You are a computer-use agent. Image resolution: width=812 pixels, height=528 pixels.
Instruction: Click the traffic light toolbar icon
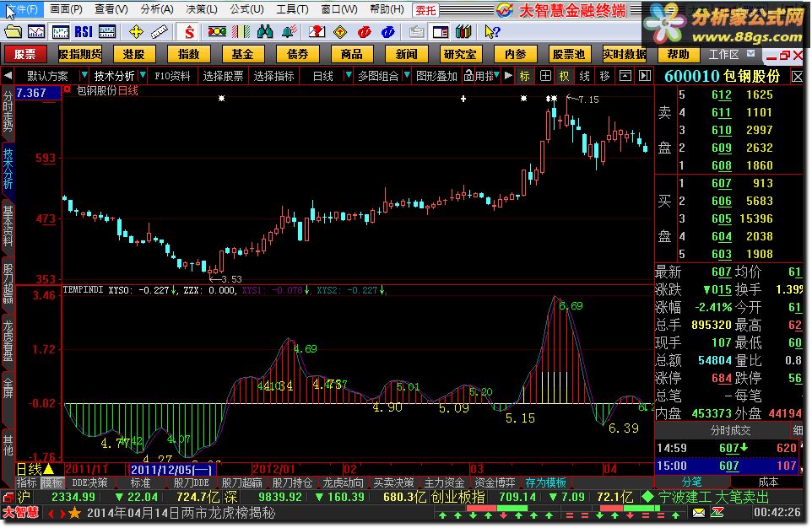(216, 32)
